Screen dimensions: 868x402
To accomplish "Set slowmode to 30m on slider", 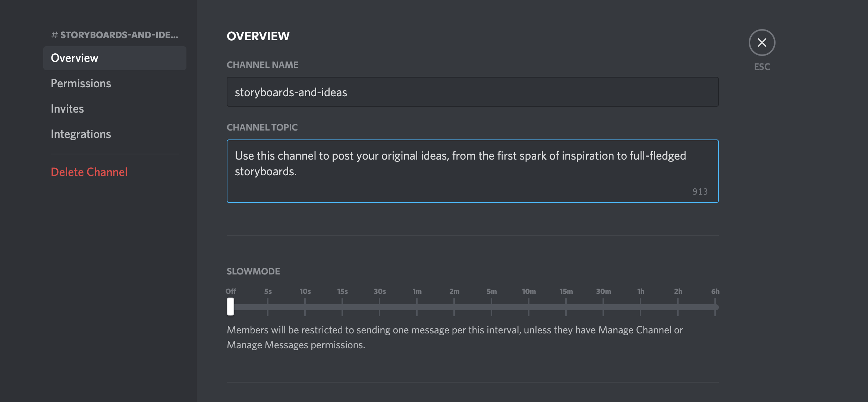I will pyautogui.click(x=603, y=307).
